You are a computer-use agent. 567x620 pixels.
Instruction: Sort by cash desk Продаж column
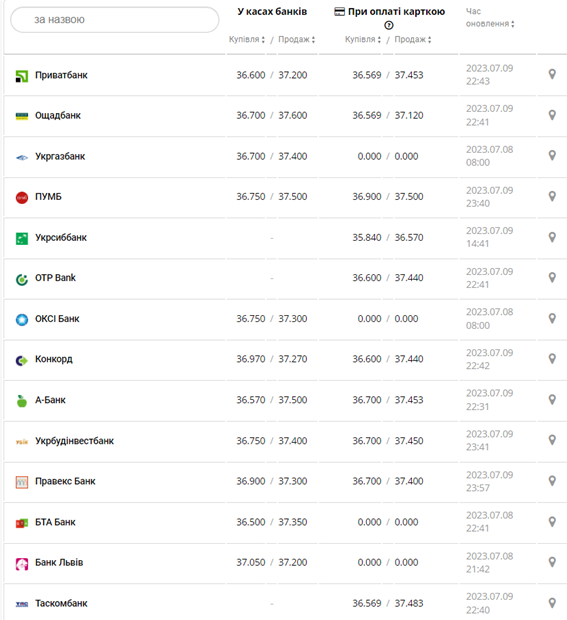tap(297, 40)
